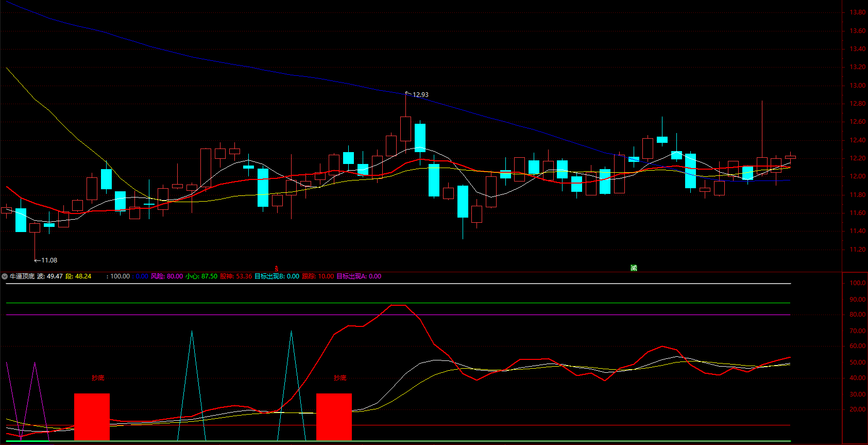Click the 50.00 indicator axis label
Viewport: 868px width, 445px height.
coord(858,362)
